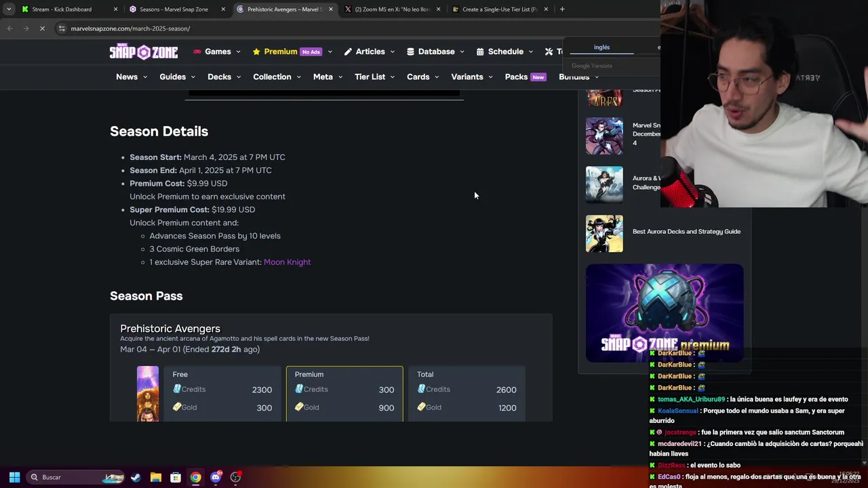Click chat user mcdaredevil21
Screen dimensions: 868x488
[x=680, y=443]
